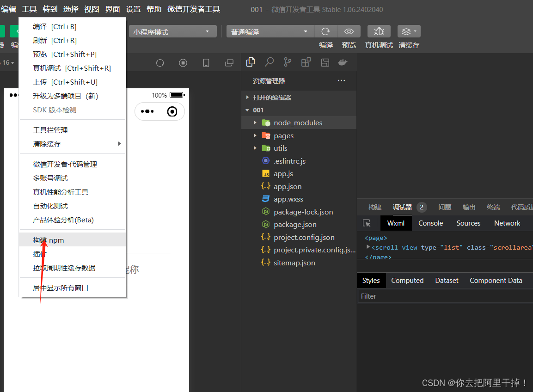The width and height of the screenshot is (533, 392).
Task: Click the compile refresh icon in toolbar
Action: pyautogui.click(x=325, y=31)
